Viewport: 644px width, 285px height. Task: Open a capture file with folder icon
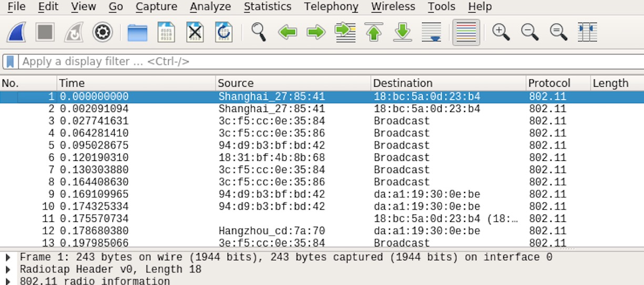click(x=138, y=33)
